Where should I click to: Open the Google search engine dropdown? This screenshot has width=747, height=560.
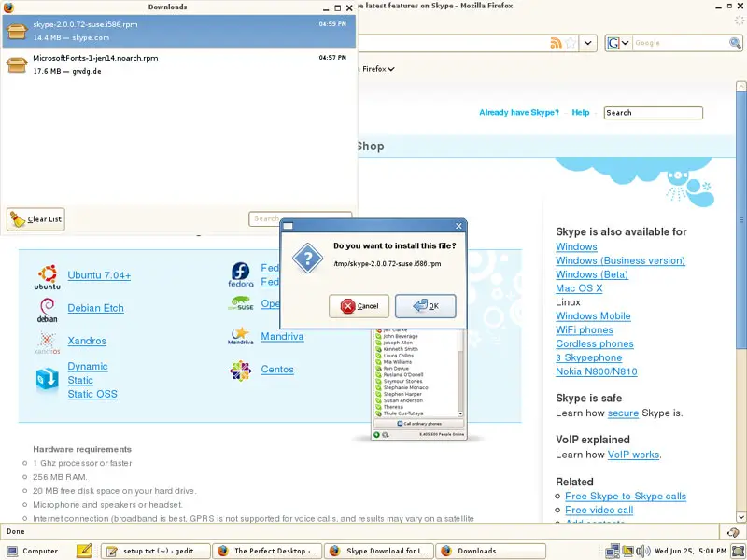click(618, 43)
